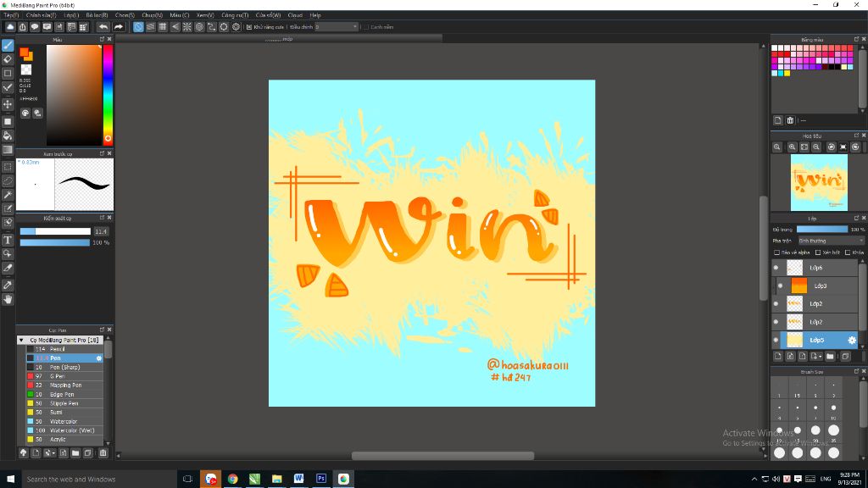Open dropdown arrow beside layer import icon
This screenshot has height=488, width=868.
click(821, 357)
